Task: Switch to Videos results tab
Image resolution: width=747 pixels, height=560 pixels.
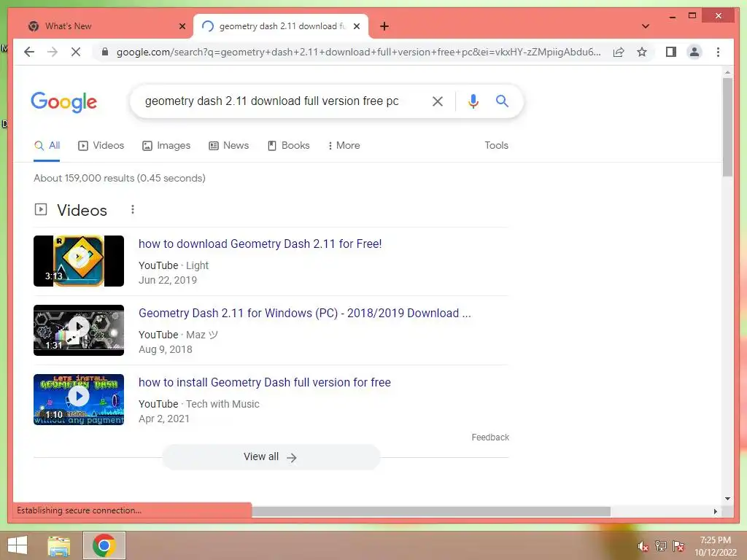Action: point(101,146)
